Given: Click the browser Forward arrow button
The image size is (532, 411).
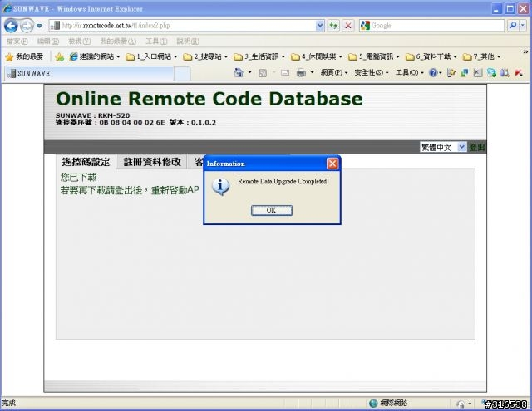Looking at the screenshot, I should (27, 26).
